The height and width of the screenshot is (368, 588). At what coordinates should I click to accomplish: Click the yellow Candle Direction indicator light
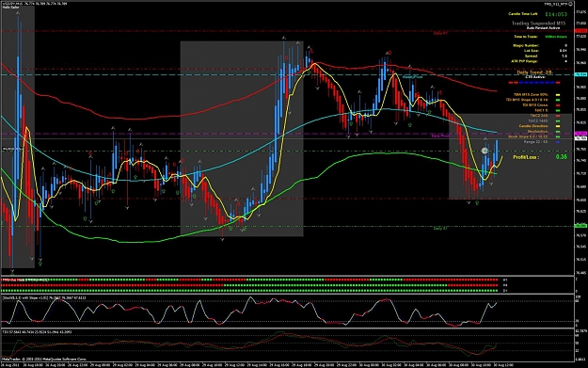[558, 126]
